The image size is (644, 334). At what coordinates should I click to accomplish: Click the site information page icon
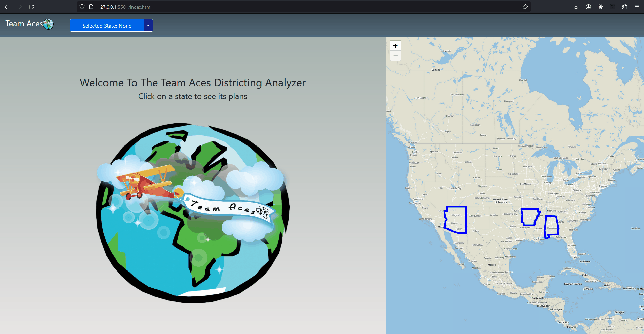pyautogui.click(x=91, y=7)
